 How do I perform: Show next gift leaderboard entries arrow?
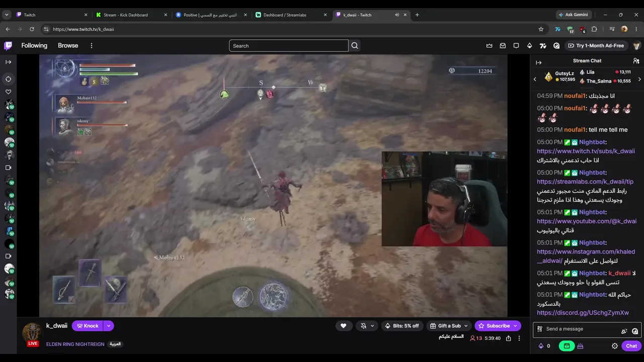[639, 79]
